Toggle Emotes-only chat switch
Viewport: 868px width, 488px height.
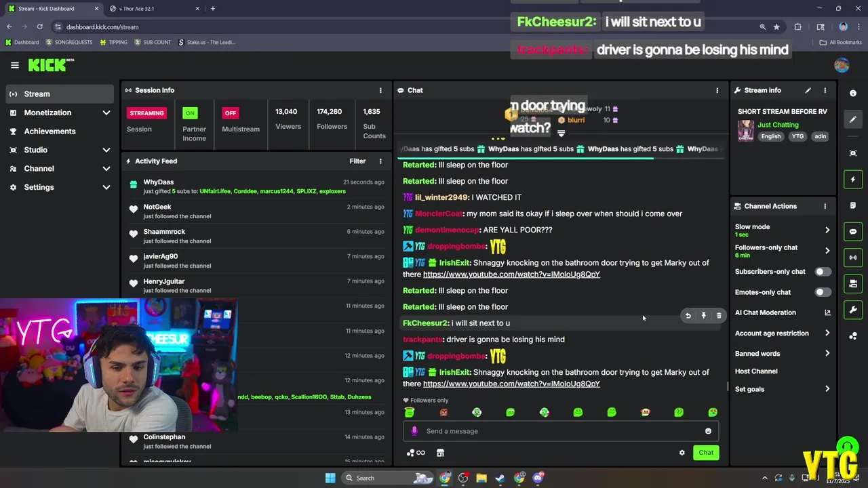(x=823, y=292)
